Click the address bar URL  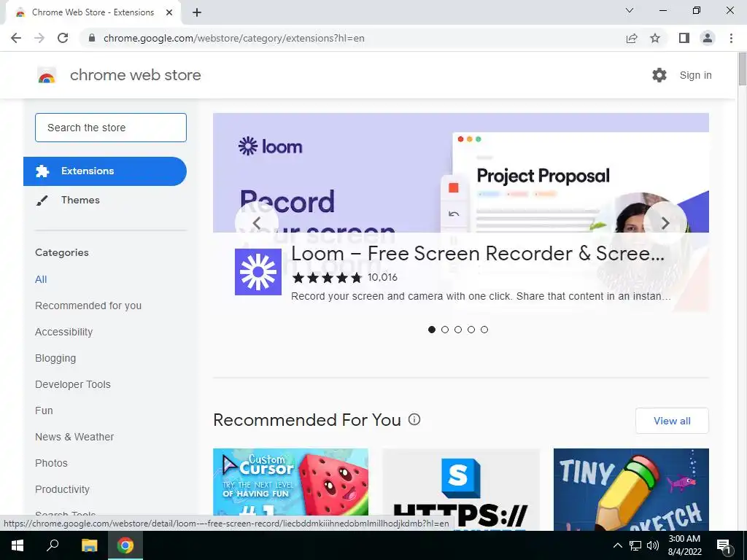click(234, 38)
